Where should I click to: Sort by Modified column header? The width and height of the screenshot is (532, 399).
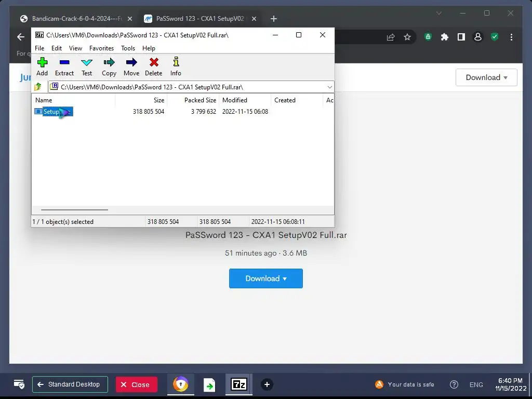(x=245, y=100)
